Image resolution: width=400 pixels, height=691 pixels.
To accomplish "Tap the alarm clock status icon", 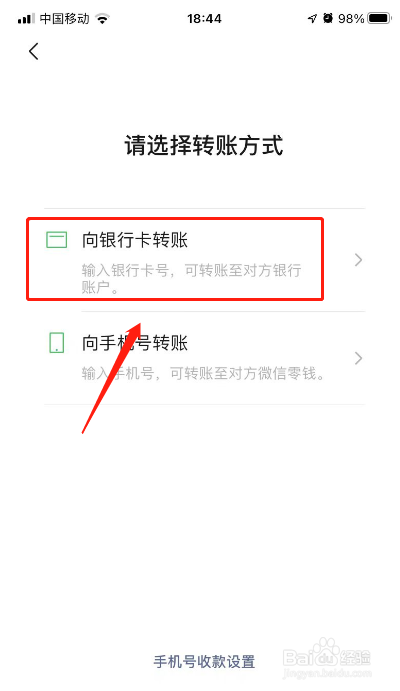I will point(327,19).
